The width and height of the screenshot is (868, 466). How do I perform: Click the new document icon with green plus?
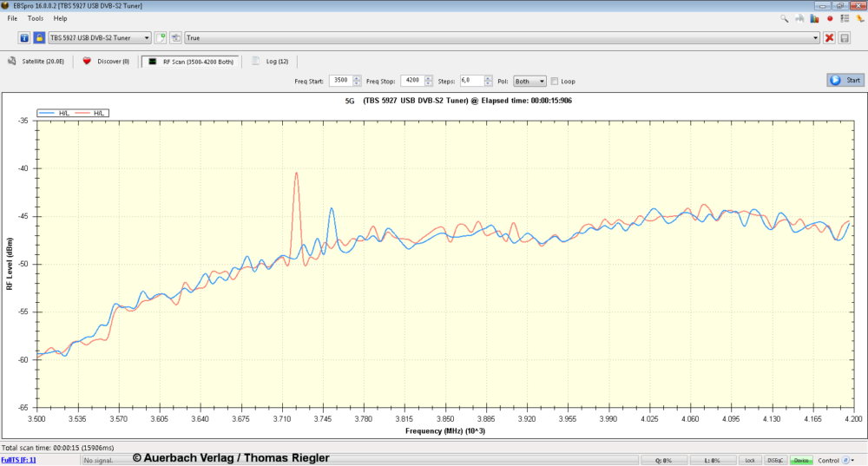161,37
